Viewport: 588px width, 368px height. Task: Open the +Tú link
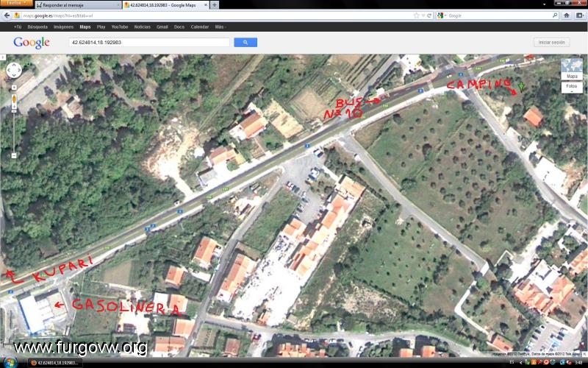tap(18, 27)
